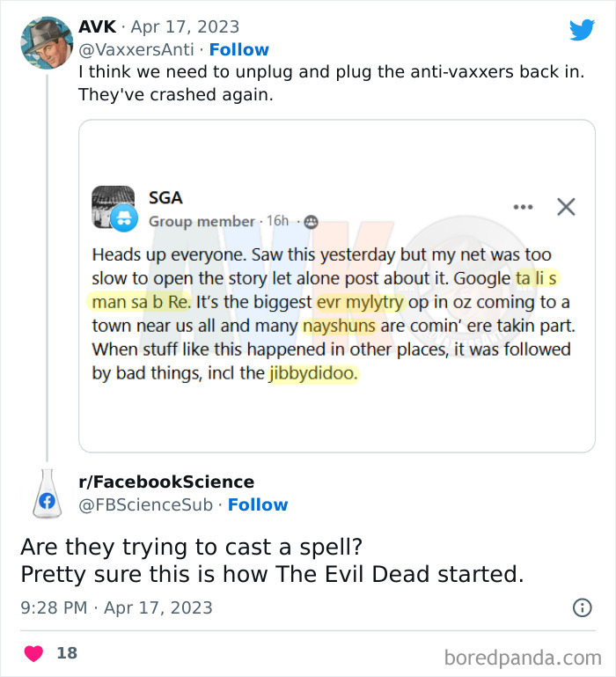Click the r/FacebookScience display name
Screen dimensions: 616x677
(166, 482)
